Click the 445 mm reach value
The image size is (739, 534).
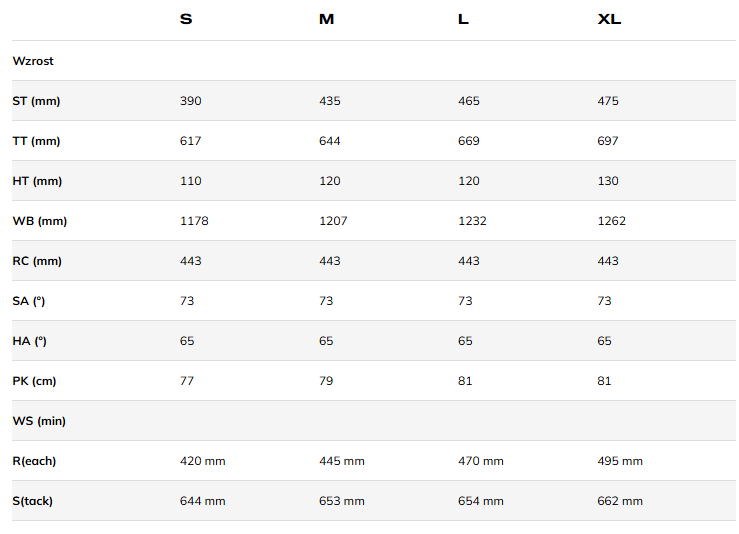[342, 461]
